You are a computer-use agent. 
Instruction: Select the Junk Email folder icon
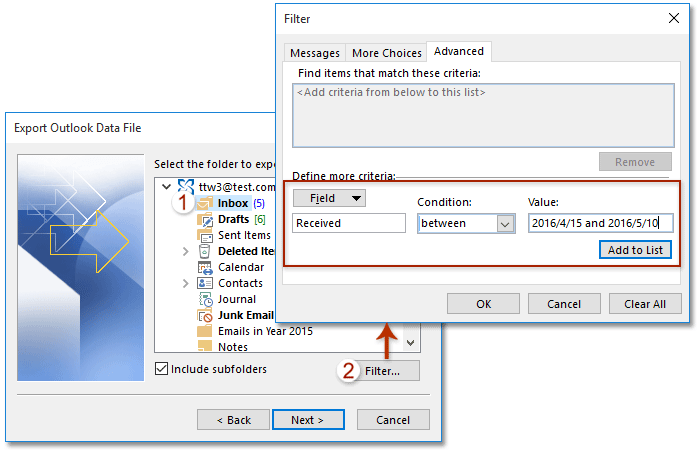(x=204, y=315)
